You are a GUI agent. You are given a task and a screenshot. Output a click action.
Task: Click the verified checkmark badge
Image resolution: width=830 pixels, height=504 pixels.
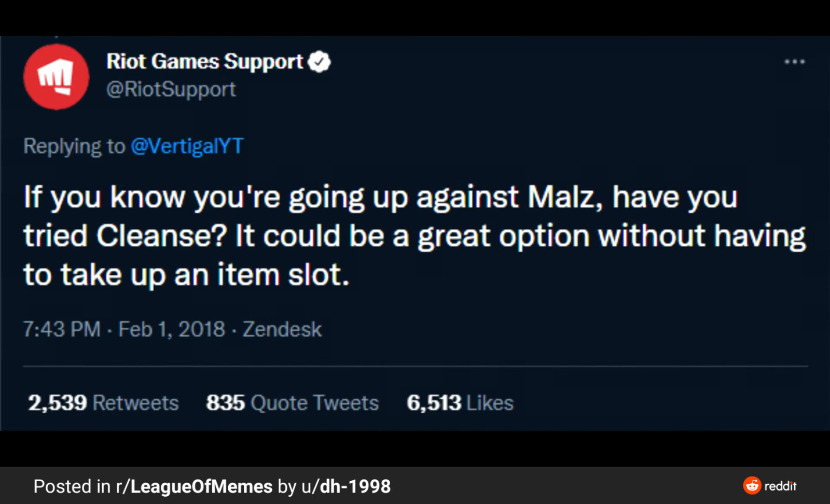[x=319, y=62]
